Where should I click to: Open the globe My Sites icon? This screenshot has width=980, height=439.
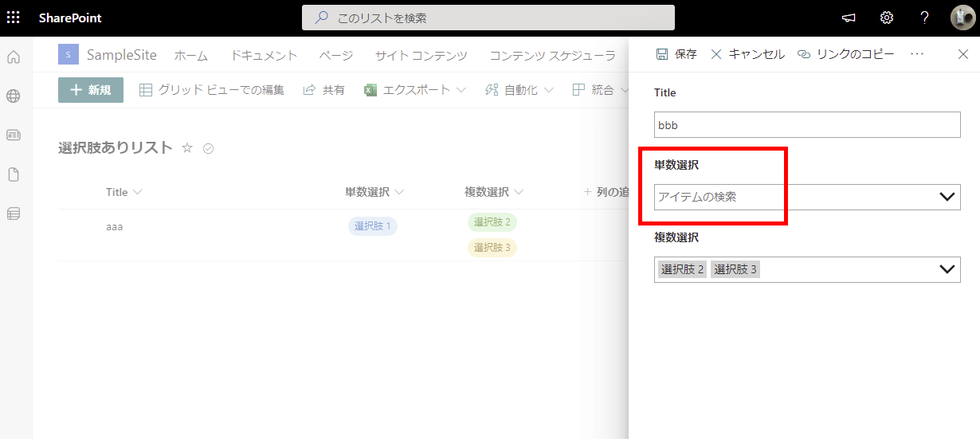click(x=14, y=96)
